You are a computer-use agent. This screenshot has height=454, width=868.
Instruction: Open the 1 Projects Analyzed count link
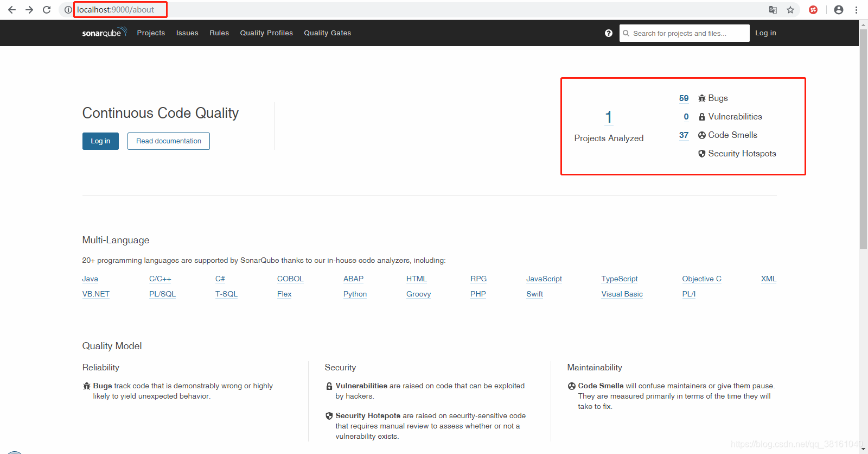point(609,117)
